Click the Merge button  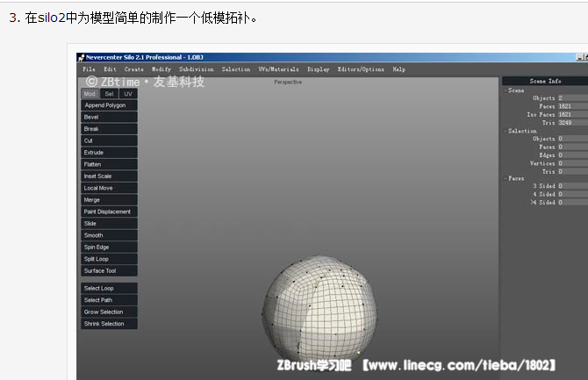click(x=109, y=200)
